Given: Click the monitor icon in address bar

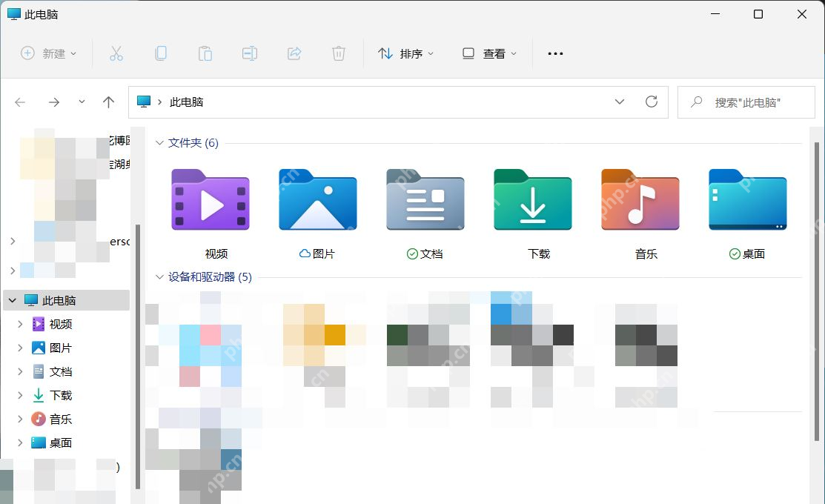Looking at the screenshot, I should 144,102.
